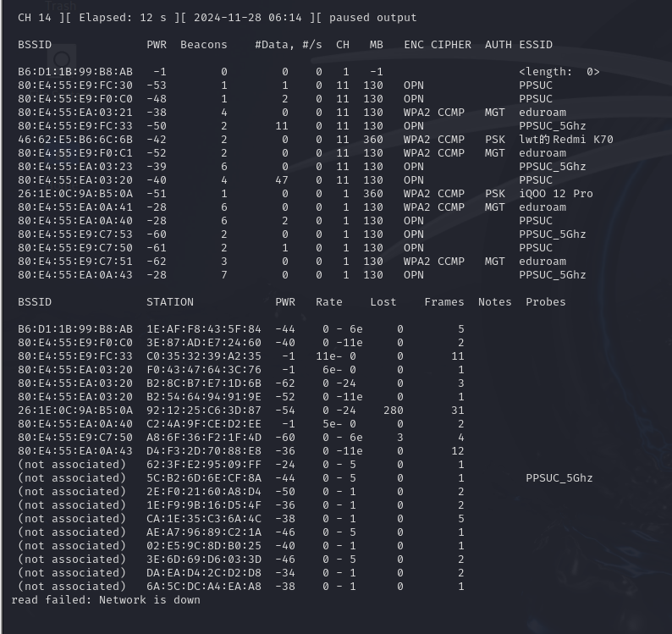672x634 pixels.
Task: Click the 'STATION' column header
Action: 170,302
